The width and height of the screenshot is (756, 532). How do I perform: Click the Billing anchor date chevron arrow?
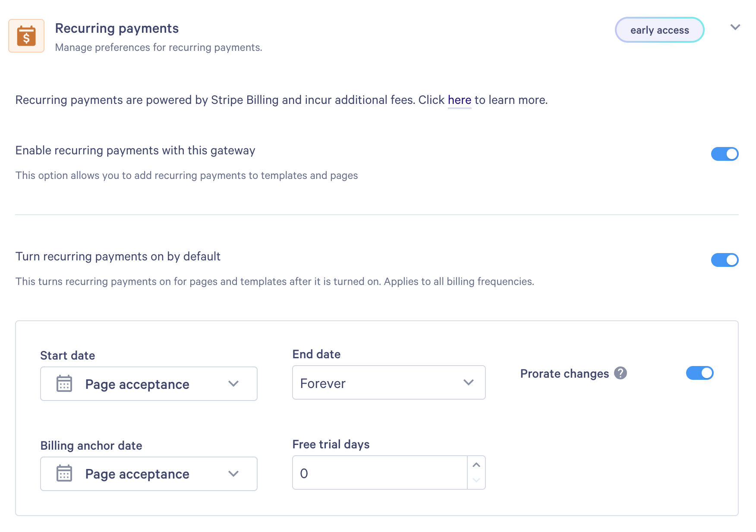point(233,474)
